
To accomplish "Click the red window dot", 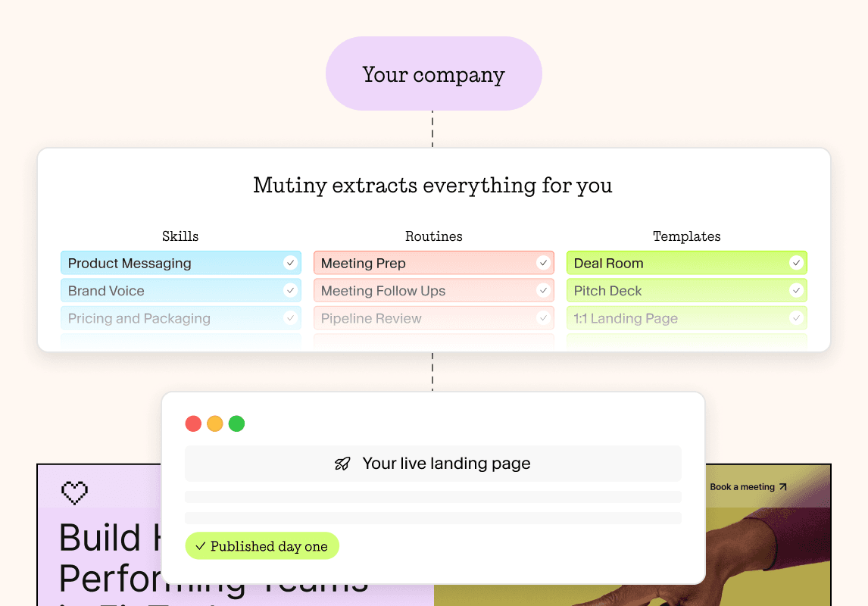I will (193, 424).
